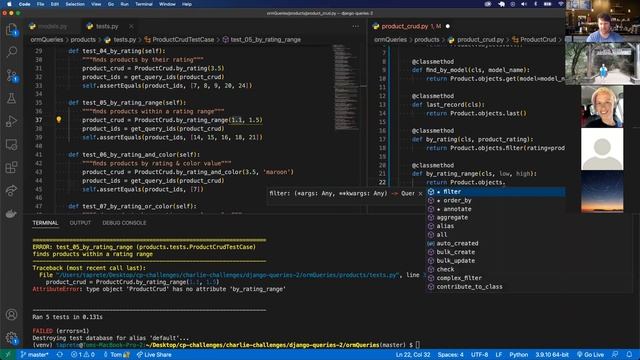
Task: Open the notifications bell in status bar
Action: (629, 355)
